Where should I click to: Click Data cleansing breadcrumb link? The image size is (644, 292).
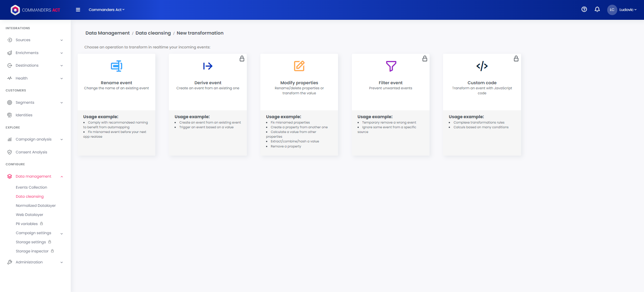pos(153,33)
